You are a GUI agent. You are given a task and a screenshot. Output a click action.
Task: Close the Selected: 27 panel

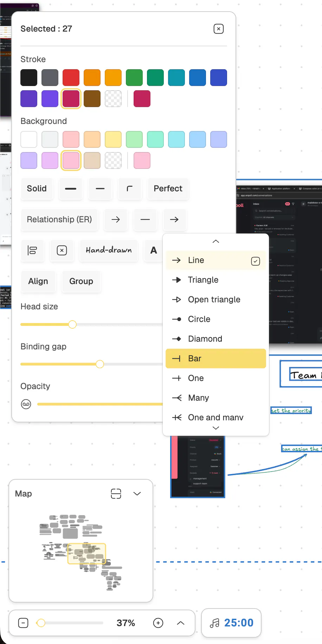[219, 29]
